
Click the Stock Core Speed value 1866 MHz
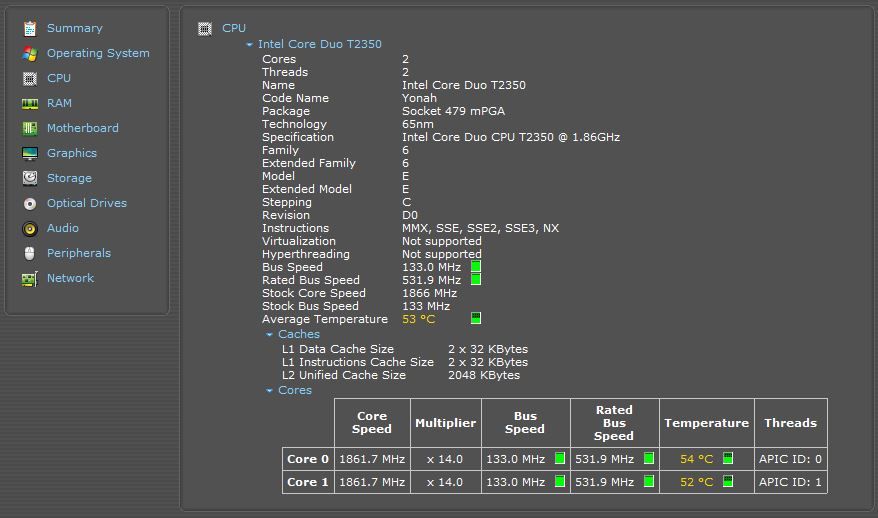(x=429, y=293)
